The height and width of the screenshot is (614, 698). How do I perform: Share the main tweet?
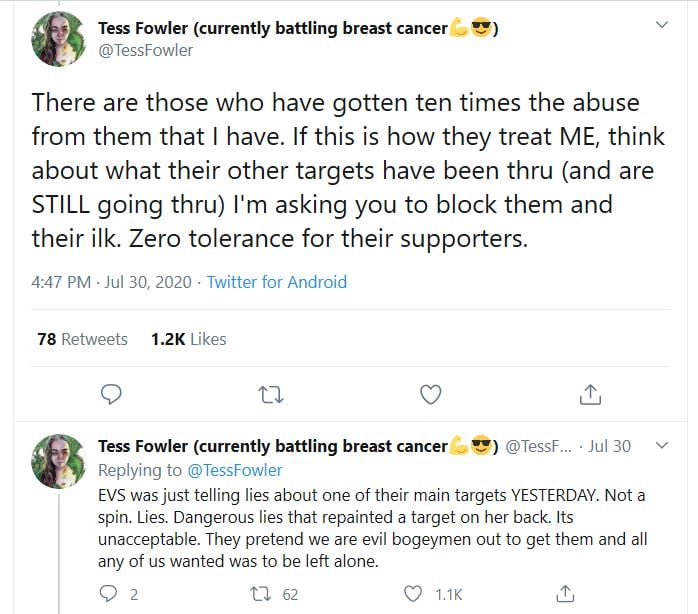590,395
